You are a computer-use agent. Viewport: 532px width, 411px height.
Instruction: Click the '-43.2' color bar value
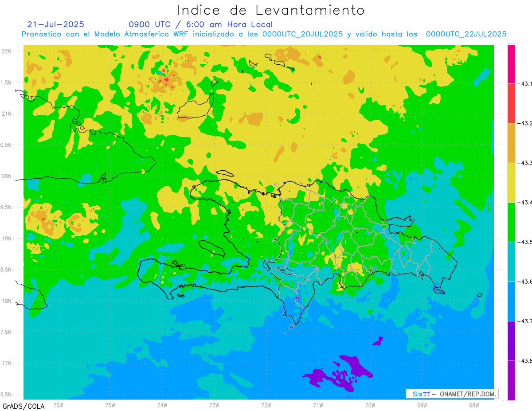pyautogui.click(x=526, y=123)
